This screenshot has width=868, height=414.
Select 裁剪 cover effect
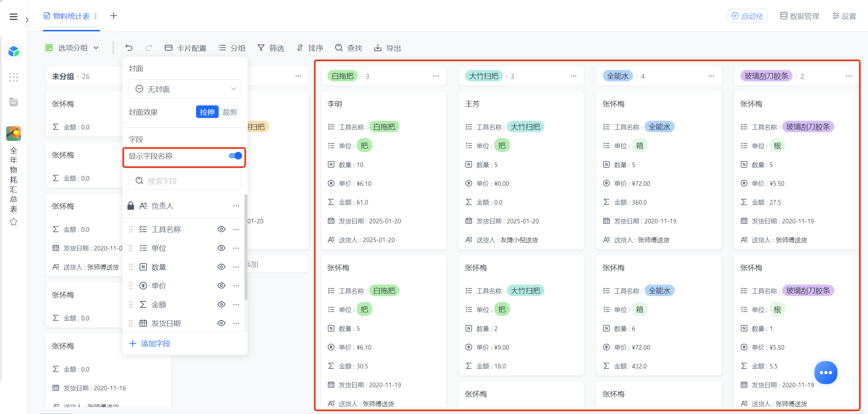point(230,112)
